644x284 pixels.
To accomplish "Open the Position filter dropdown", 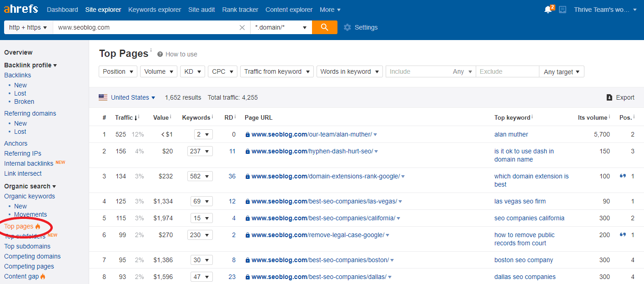I will tap(118, 71).
